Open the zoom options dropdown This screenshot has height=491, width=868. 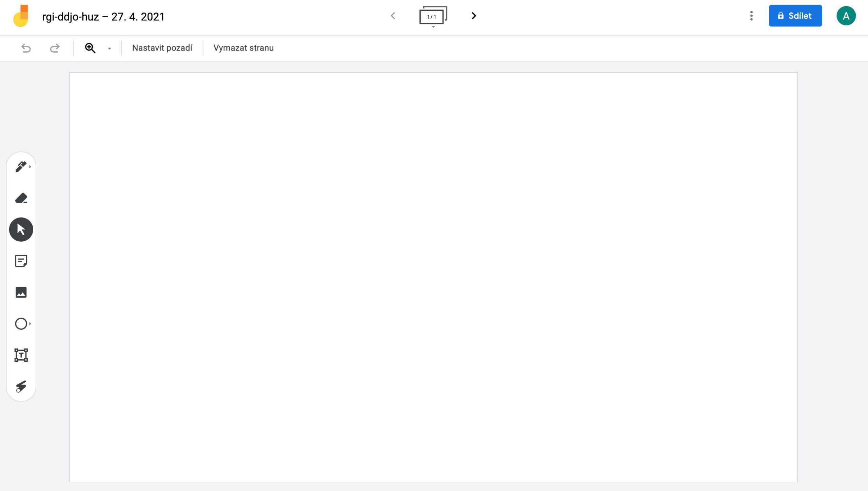109,48
